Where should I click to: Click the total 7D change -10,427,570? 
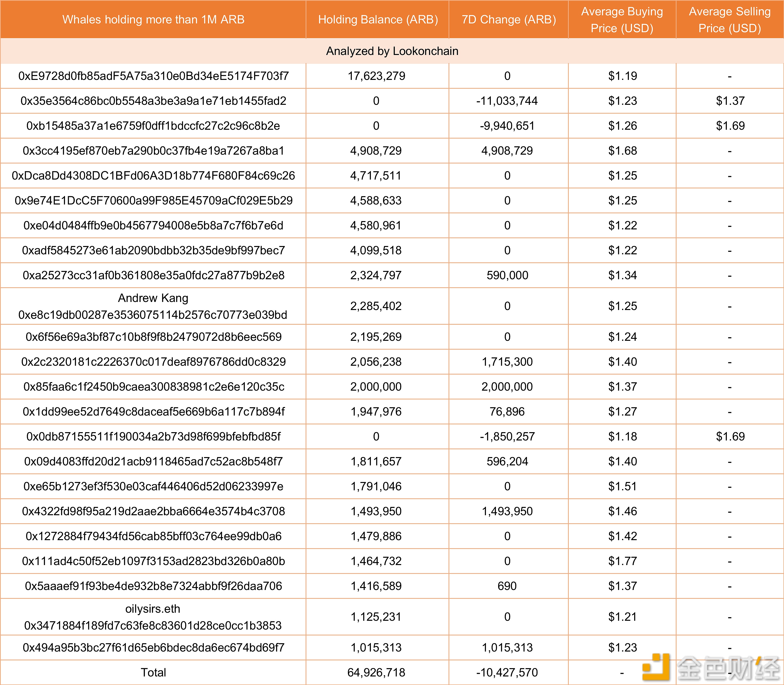tap(507, 672)
